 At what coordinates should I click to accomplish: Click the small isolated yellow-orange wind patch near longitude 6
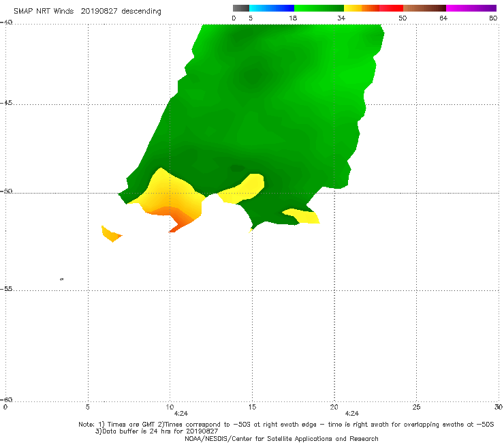tap(110, 234)
